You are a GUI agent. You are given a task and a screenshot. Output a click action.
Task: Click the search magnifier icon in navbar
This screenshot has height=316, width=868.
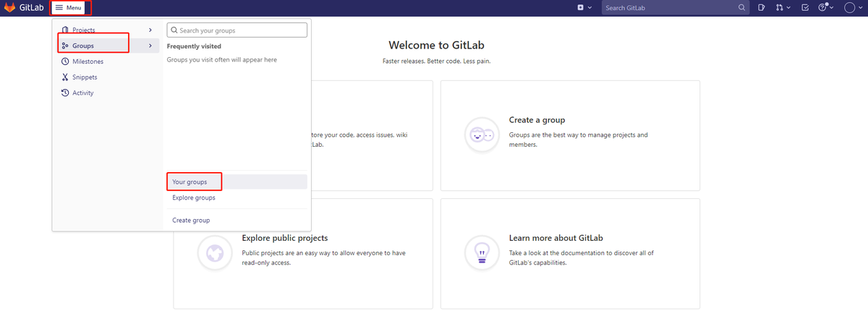pos(742,8)
